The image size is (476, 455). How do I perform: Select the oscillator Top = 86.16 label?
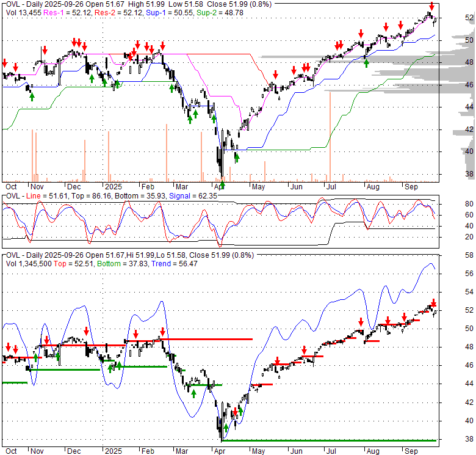tap(91, 196)
